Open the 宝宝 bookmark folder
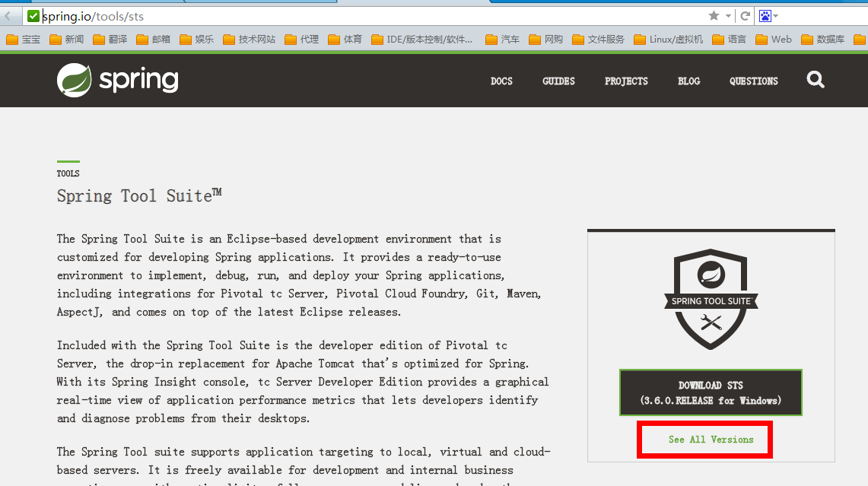Image resolution: width=868 pixels, height=486 pixels. pyautogui.click(x=24, y=40)
